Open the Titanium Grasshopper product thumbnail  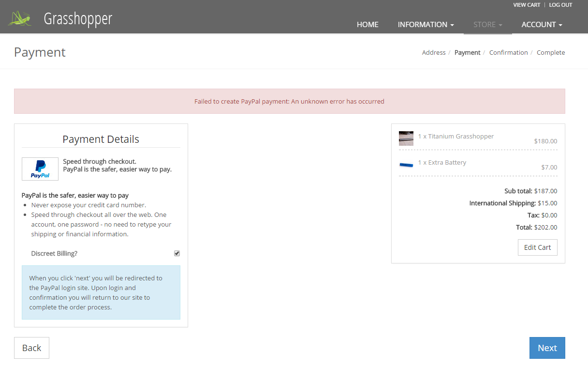click(406, 138)
